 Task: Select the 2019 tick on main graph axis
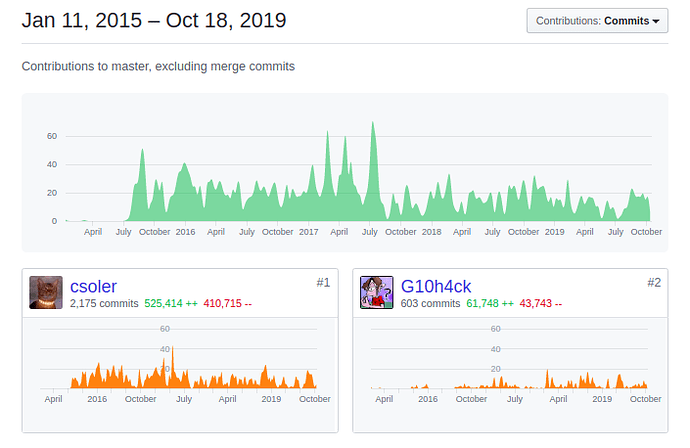(554, 231)
